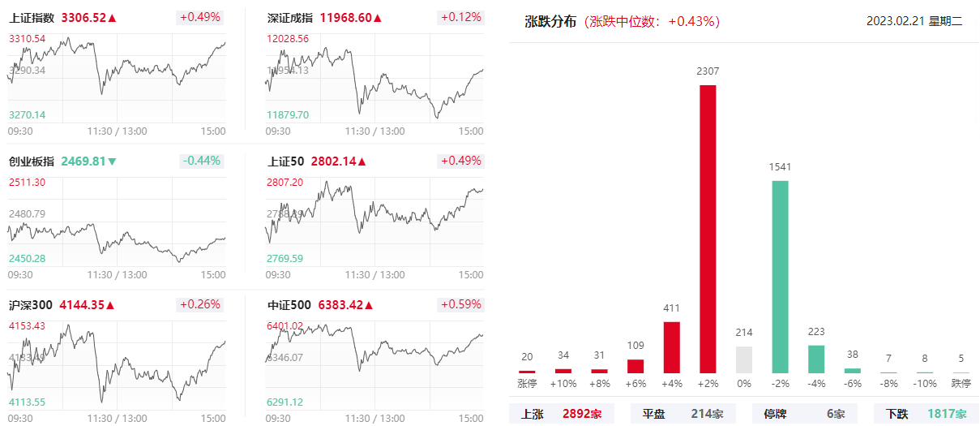Viewport: 980px width, 426px height.
Task: Click the 沪深300 intraday line chart
Action: coord(117,366)
